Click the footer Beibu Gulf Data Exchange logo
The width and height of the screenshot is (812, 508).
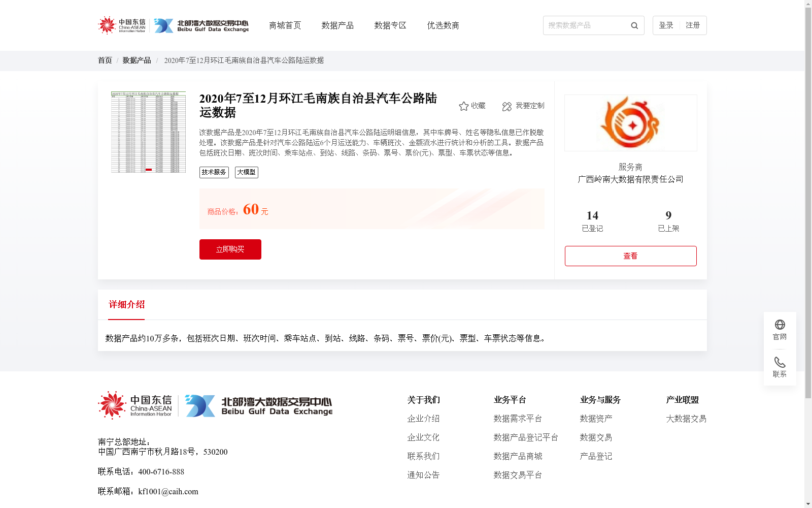[x=259, y=406]
